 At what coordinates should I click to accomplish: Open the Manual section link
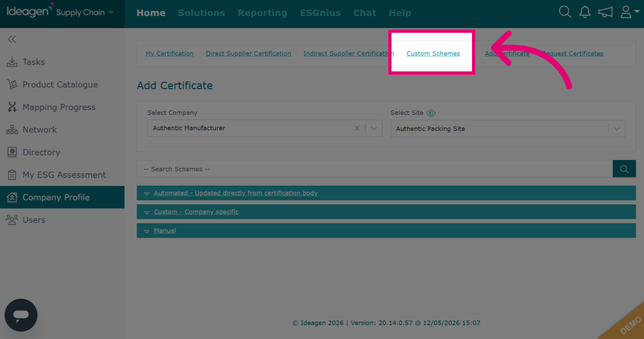[165, 231]
